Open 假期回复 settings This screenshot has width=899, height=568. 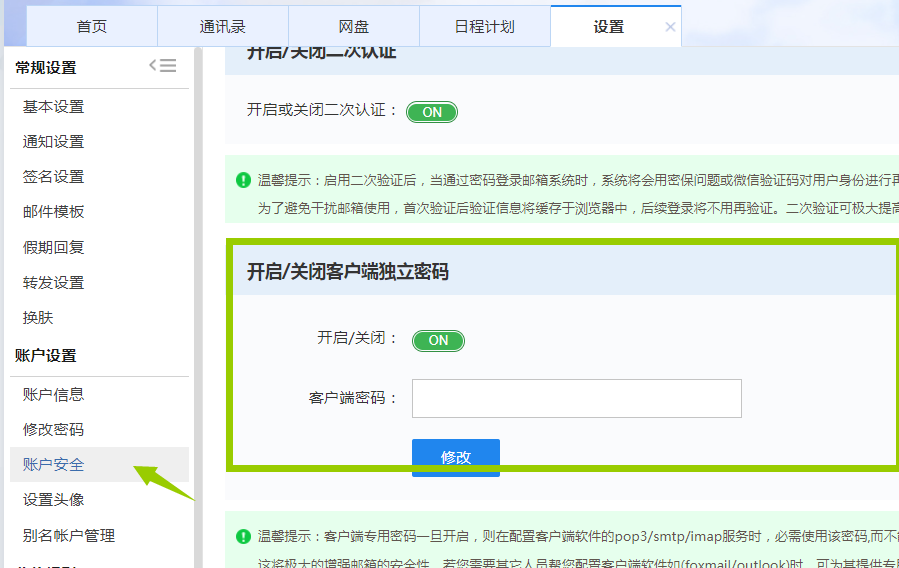coord(54,247)
